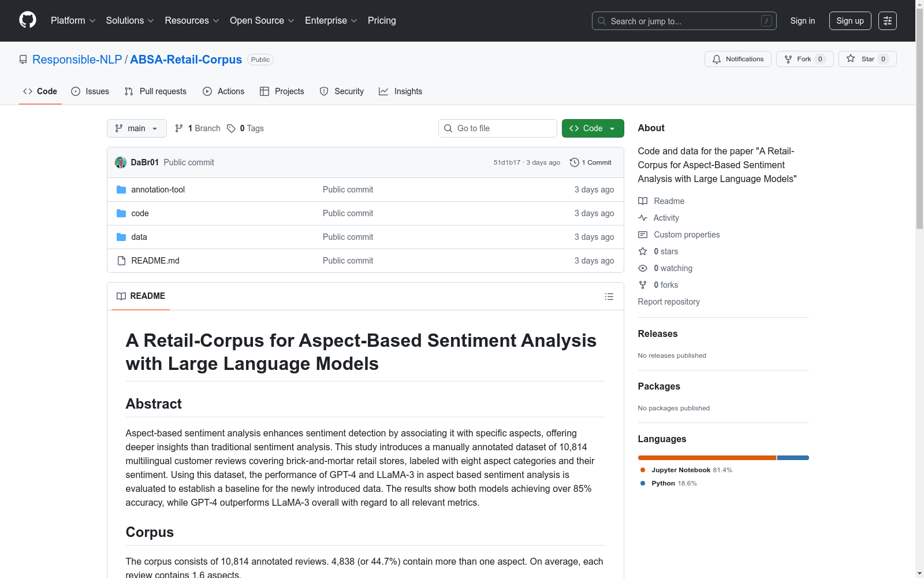Click the Jupyter Notebook language bar segment
Image resolution: width=924 pixels, height=578 pixels.
pyautogui.click(x=707, y=458)
